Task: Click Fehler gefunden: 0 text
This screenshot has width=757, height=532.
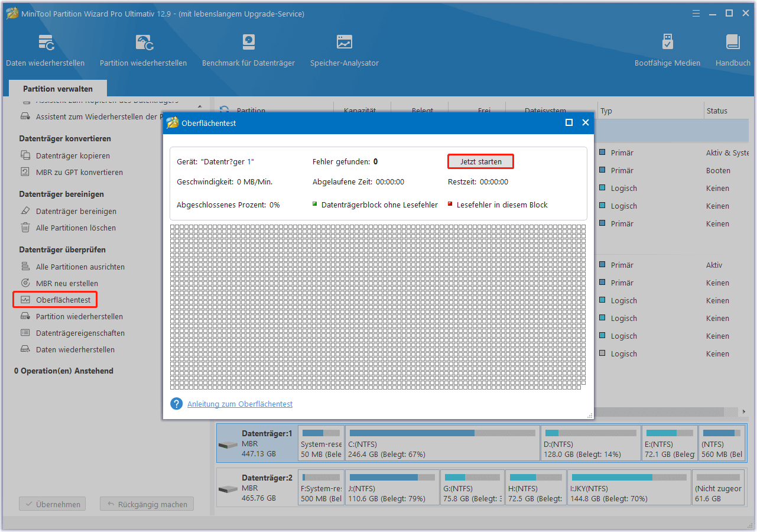Action: [x=345, y=161]
